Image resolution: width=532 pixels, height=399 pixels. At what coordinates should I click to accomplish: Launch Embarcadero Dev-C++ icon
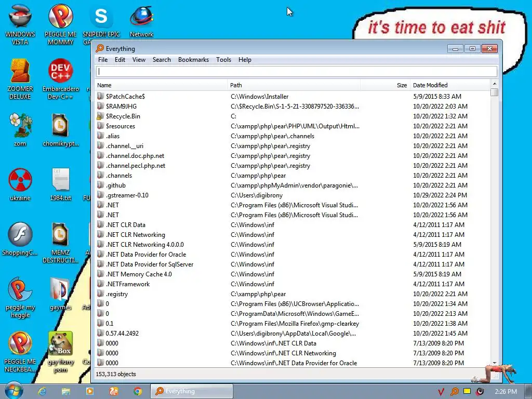coord(60,79)
